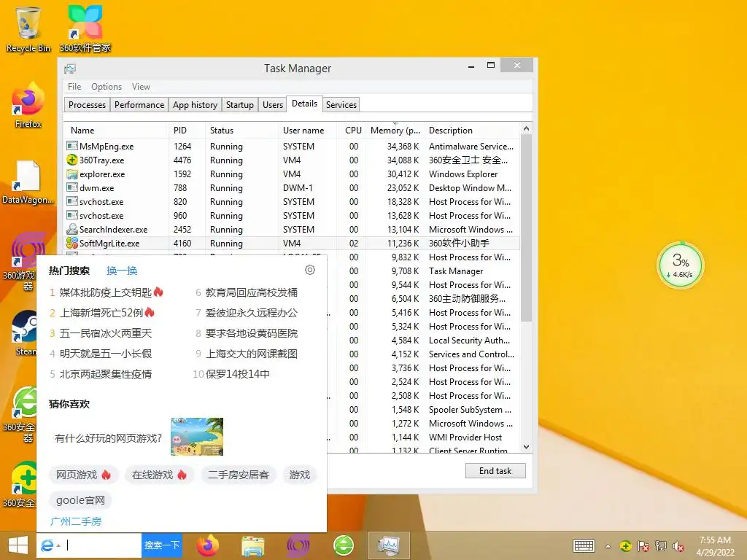The width and height of the screenshot is (747, 560).
Task: Switch to the Users tab
Action: 273,105
